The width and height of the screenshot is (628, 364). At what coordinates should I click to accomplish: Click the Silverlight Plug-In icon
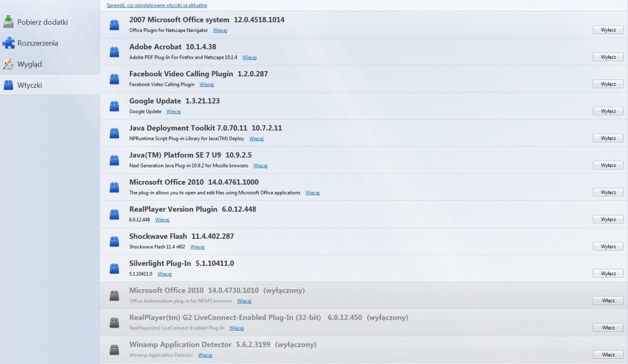pyautogui.click(x=114, y=268)
